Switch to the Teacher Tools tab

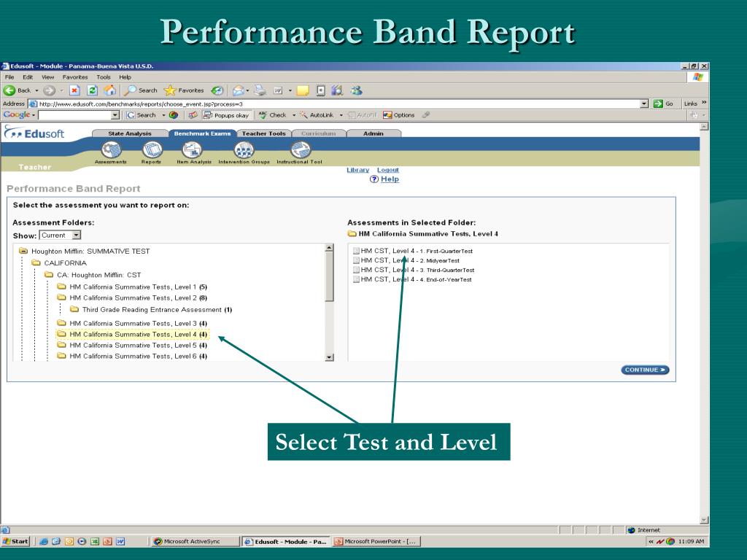pyautogui.click(x=264, y=134)
